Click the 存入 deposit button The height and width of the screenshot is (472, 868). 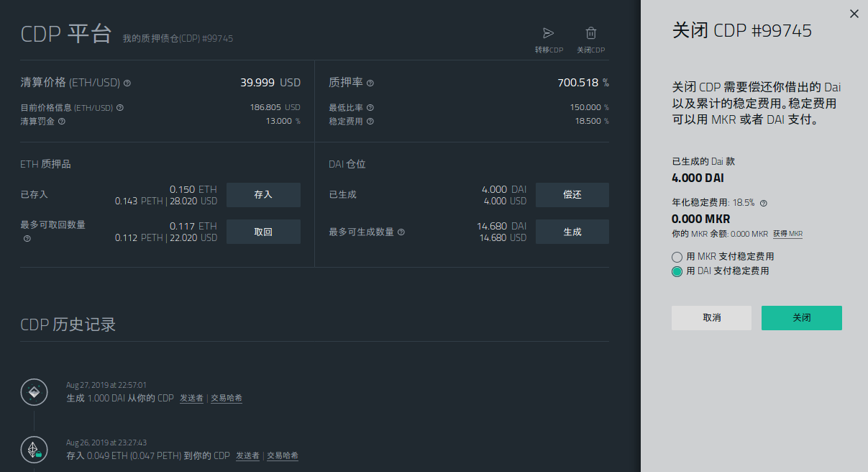click(263, 195)
